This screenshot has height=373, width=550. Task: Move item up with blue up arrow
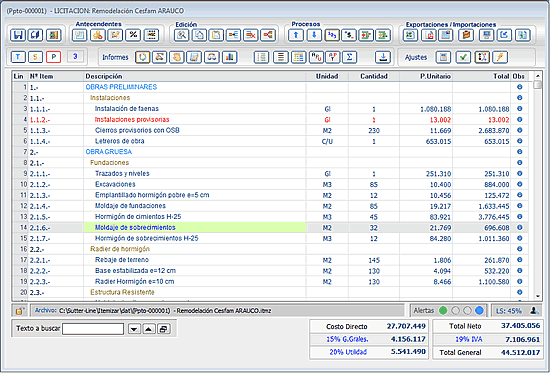[x=296, y=35]
